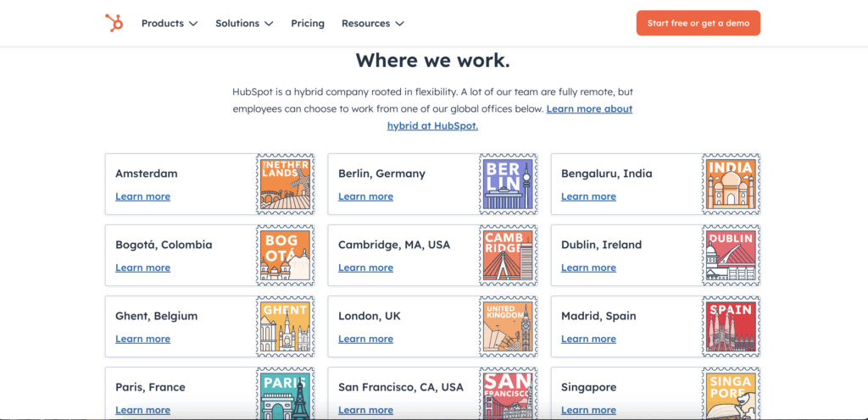Select the Cambridge, MA, USA office title
Screen dimensions: 868x420
pos(394,245)
